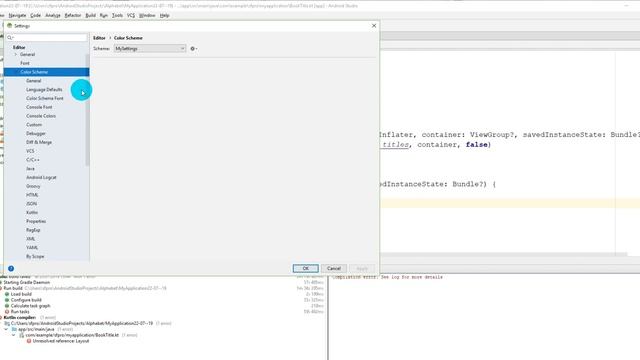Select Android Logcat color entry
Image resolution: width=640 pixels, height=360 pixels.
pos(41,178)
